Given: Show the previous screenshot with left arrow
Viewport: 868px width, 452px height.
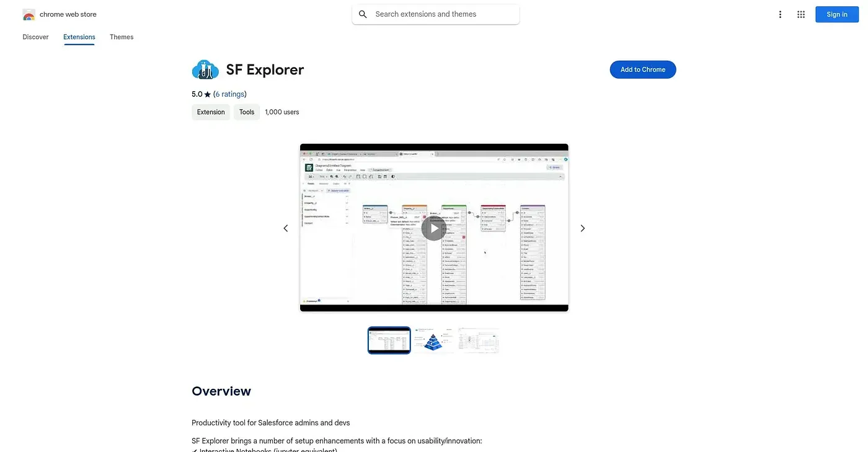Looking at the screenshot, I should (286, 228).
